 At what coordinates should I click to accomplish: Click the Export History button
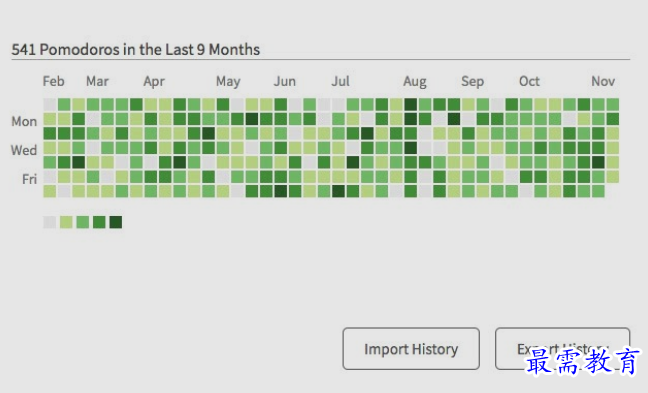562,349
